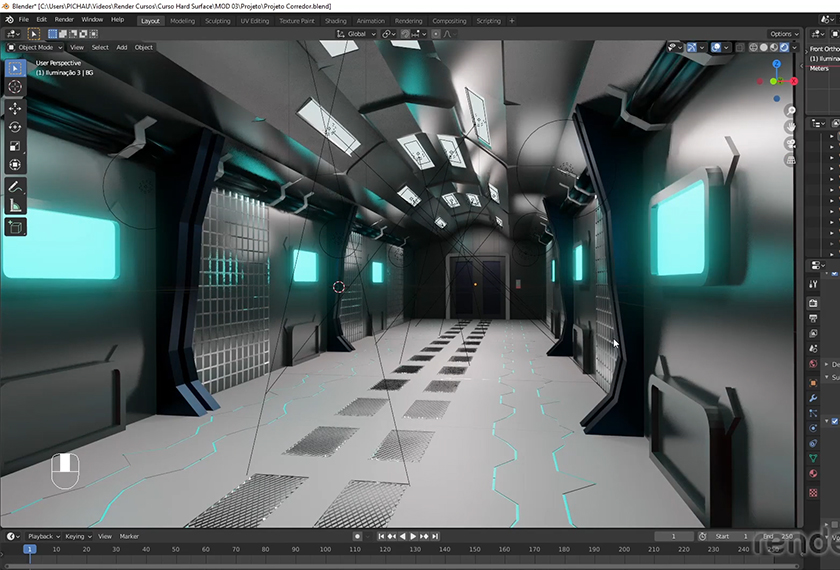
Task: Select the Annotate pencil tool
Action: (15, 187)
